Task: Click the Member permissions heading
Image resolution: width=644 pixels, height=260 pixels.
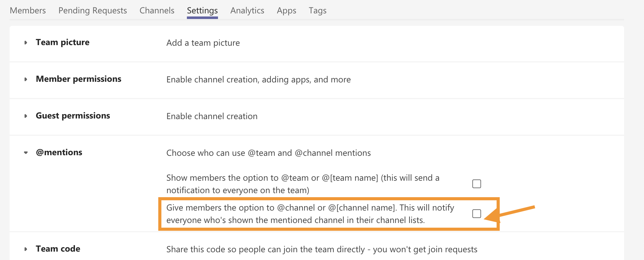Action: click(78, 79)
